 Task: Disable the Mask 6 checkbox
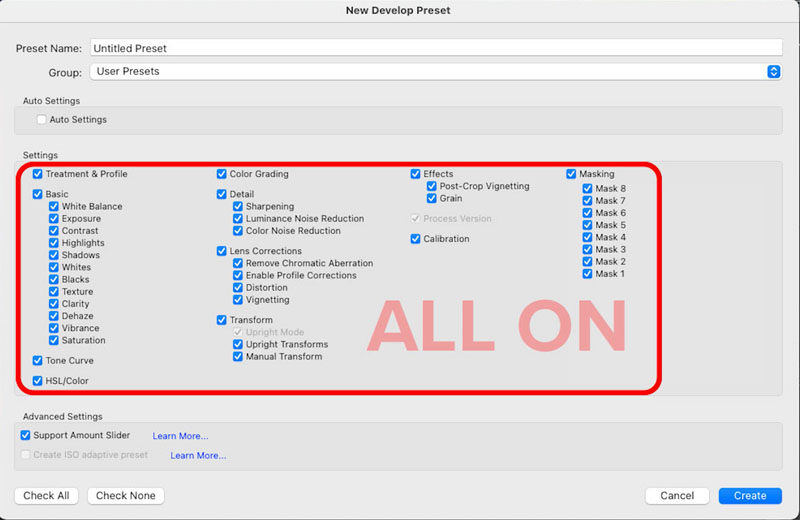click(x=587, y=213)
